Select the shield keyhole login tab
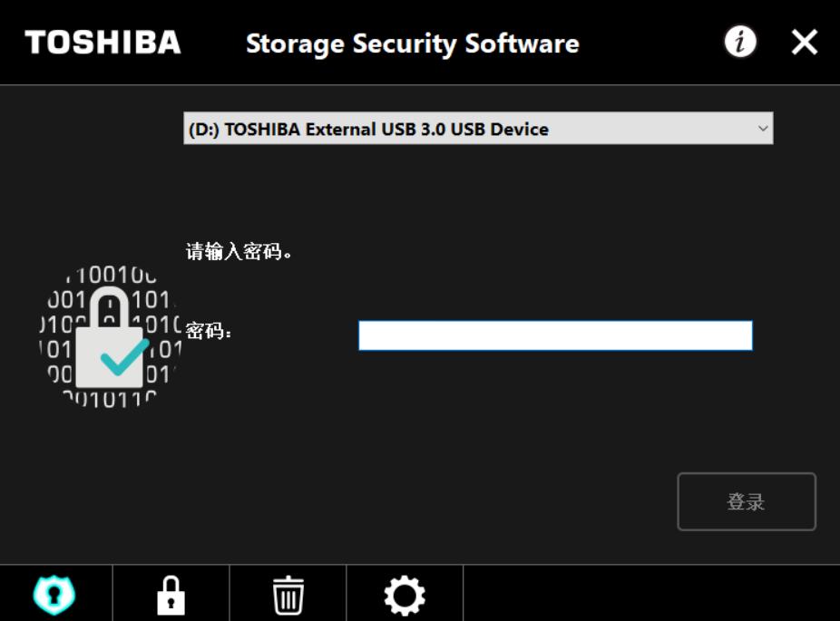Screen dimensions: 840x621 coord(54,595)
